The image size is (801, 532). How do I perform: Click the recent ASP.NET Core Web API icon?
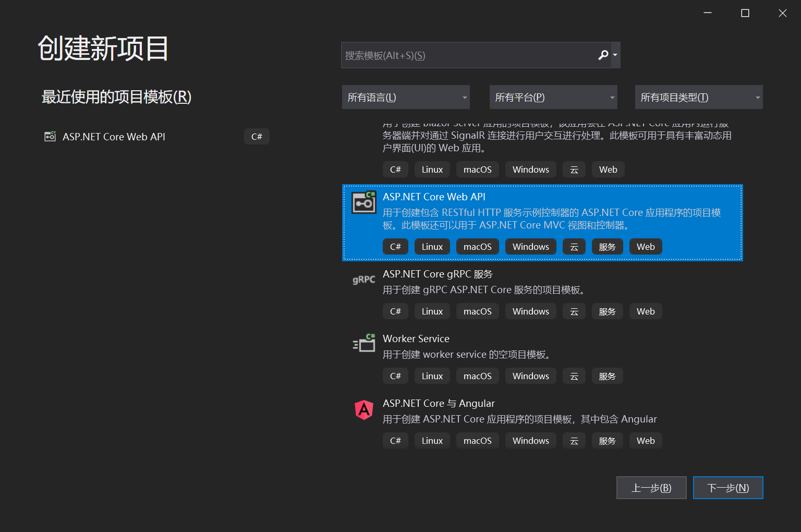click(x=50, y=136)
